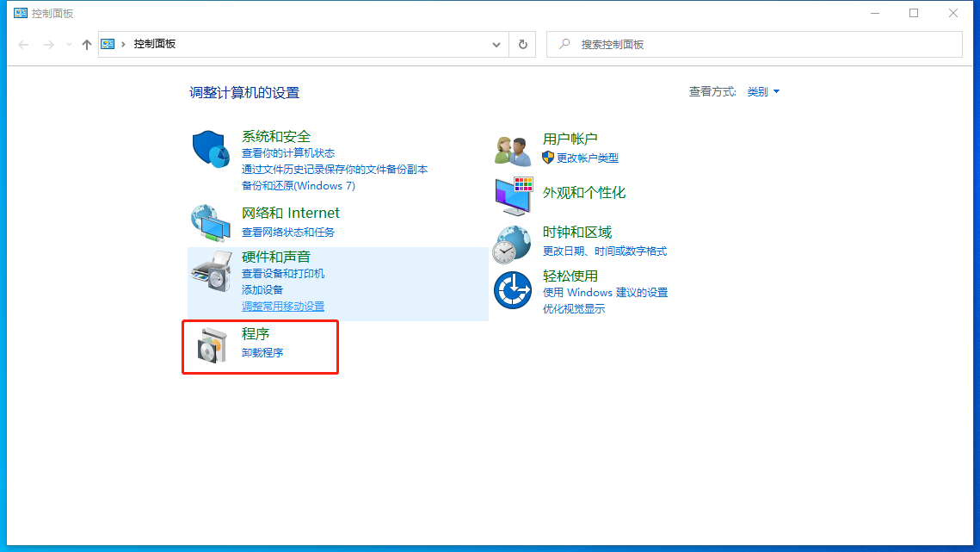Open the 系统和安全 category link
Screen dimensions: 980x552
pyautogui.click(x=276, y=136)
